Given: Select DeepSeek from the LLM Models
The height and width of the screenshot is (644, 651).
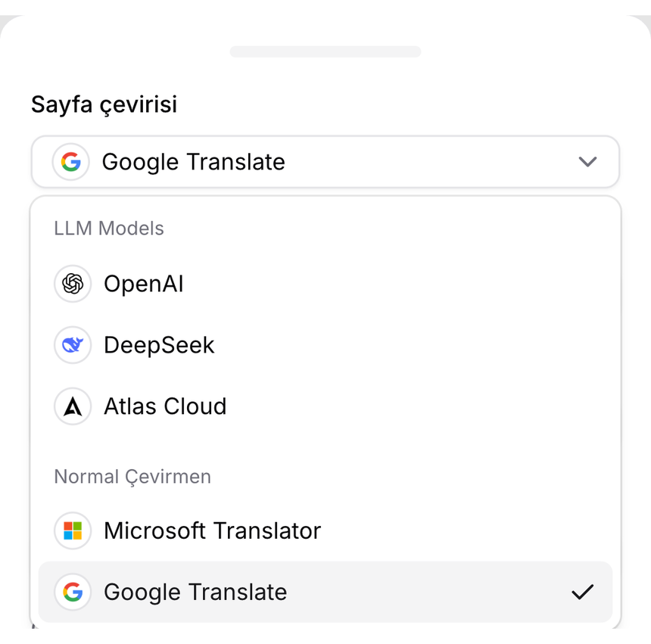Looking at the screenshot, I should (x=325, y=345).
